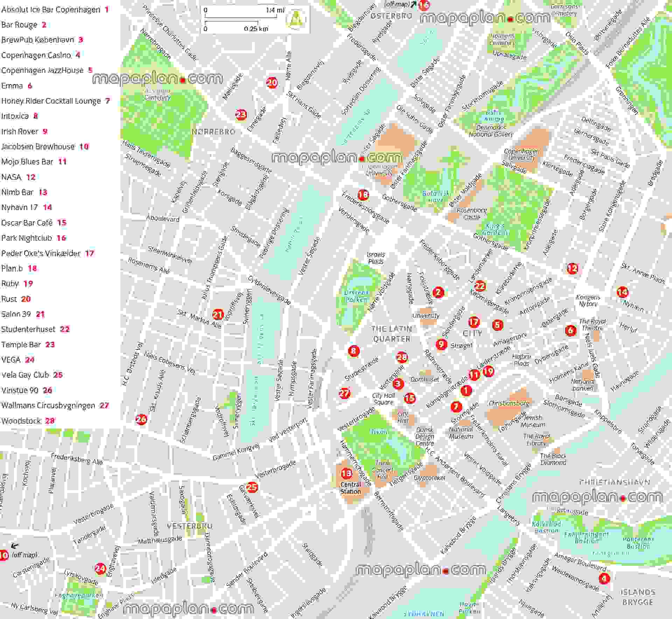This screenshot has height=619, width=672.
Task: Select the 'National Museum' map label
Action: pos(461,433)
